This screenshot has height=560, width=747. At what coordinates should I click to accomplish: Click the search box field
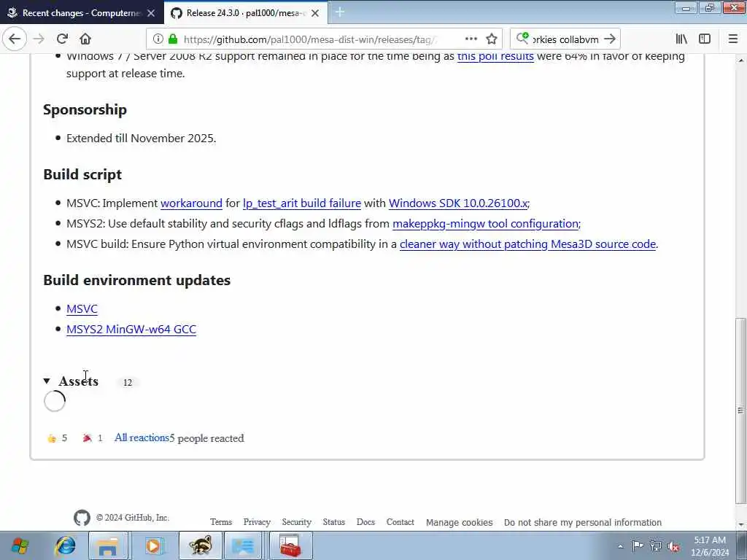pyautogui.click(x=565, y=39)
